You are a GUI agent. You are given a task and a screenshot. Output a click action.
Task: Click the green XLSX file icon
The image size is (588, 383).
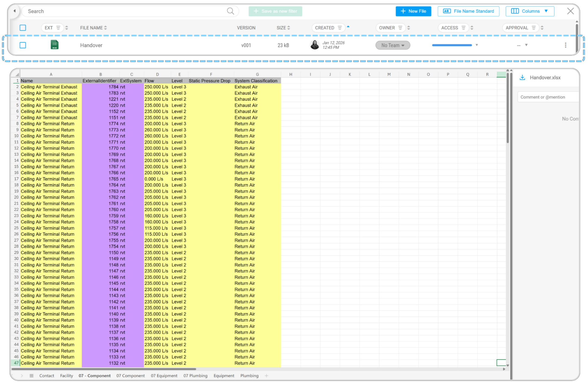[x=55, y=45]
